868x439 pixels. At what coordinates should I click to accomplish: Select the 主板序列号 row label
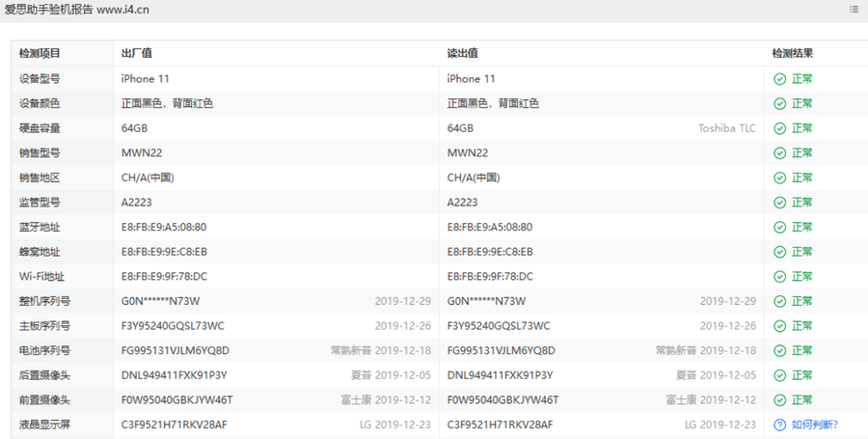[44, 325]
